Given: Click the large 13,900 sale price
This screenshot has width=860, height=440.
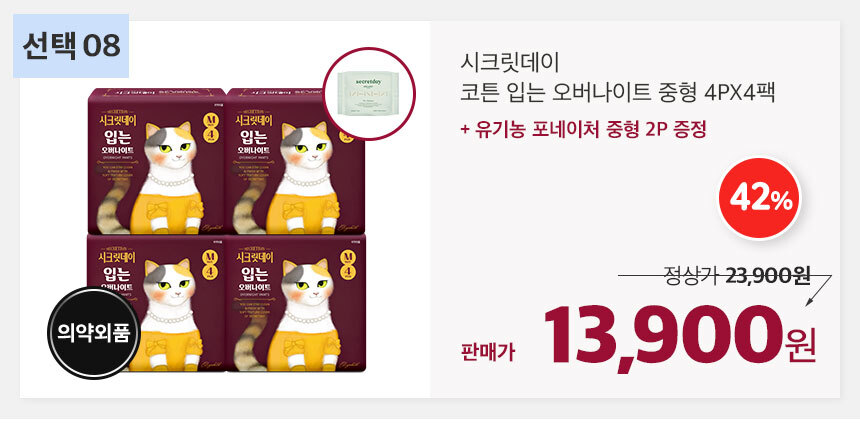Looking at the screenshot, I should pos(663,336).
